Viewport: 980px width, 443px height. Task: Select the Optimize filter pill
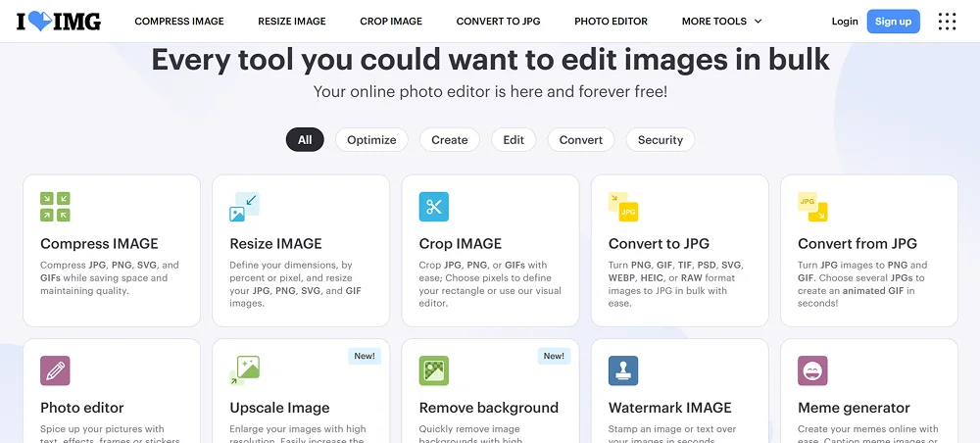tap(371, 140)
